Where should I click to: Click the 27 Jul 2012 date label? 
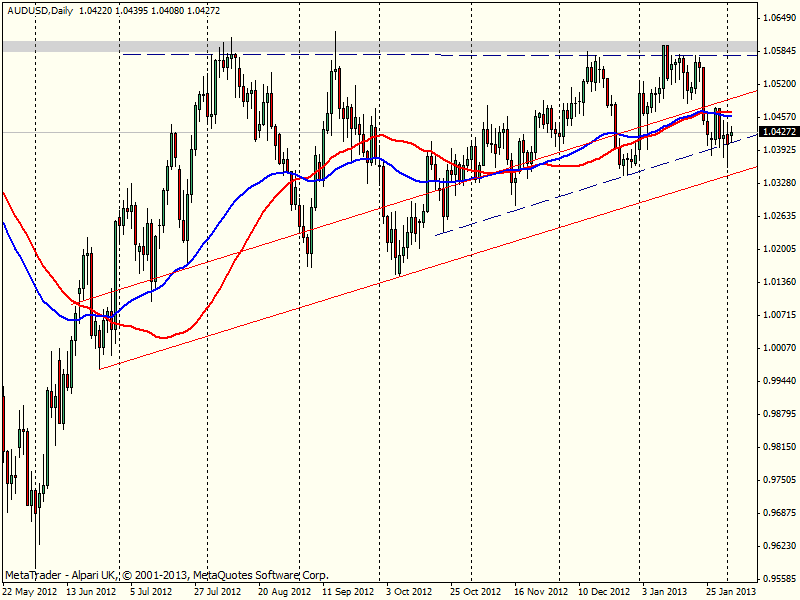click(x=218, y=592)
